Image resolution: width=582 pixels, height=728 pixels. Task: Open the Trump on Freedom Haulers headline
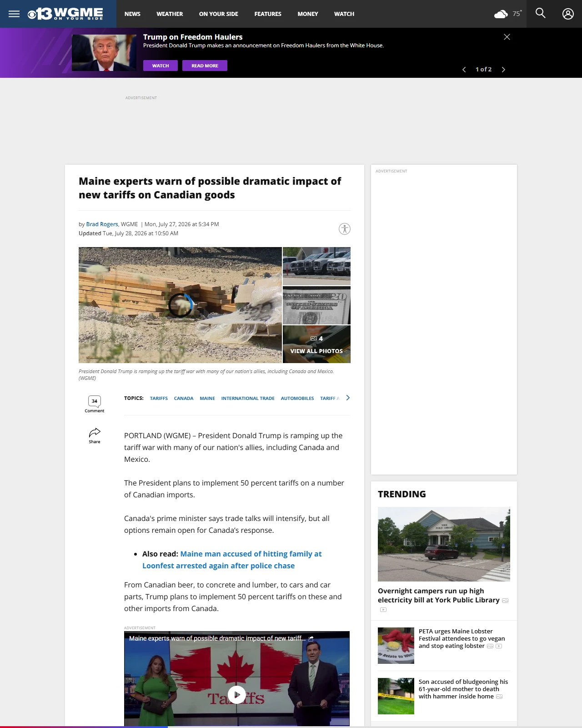point(193,37)
